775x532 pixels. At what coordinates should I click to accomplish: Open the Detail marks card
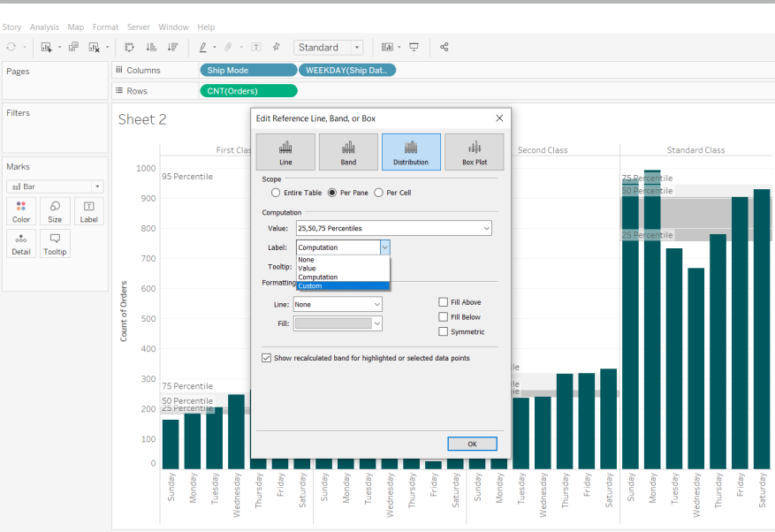[20, 244]
